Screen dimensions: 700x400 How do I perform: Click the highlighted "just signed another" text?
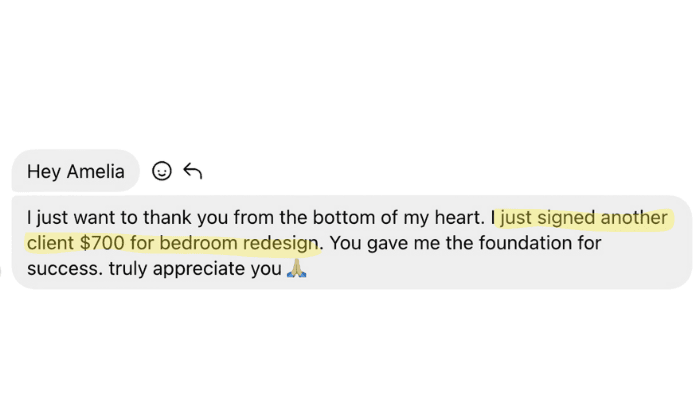click(584, 218)
